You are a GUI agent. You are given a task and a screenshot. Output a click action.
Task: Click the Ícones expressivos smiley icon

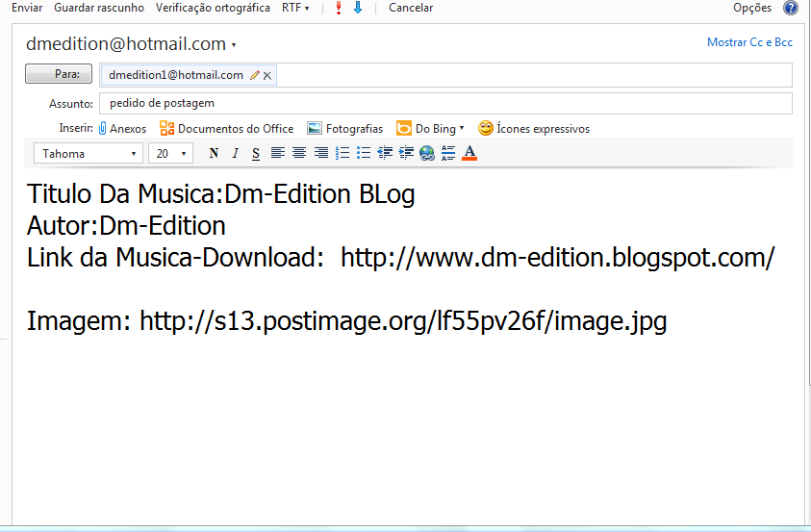click(485, 128)
